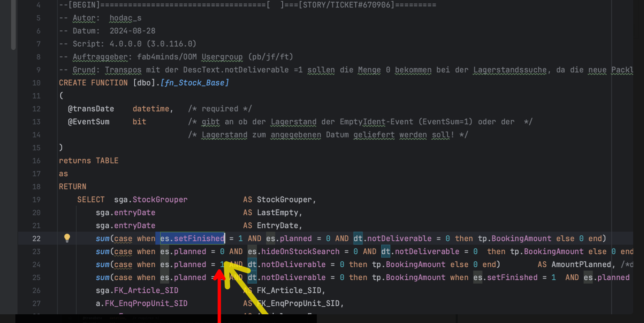
Task: Click the SELECT keyword on line 19
Action: pyautogui.click(x=91, y=200)
